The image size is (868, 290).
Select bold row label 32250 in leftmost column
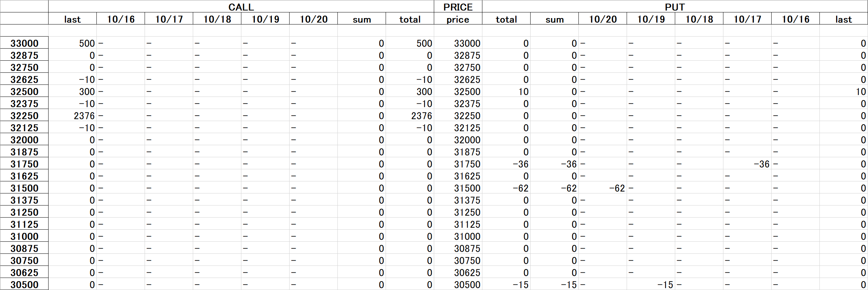[x=24, y=116]
